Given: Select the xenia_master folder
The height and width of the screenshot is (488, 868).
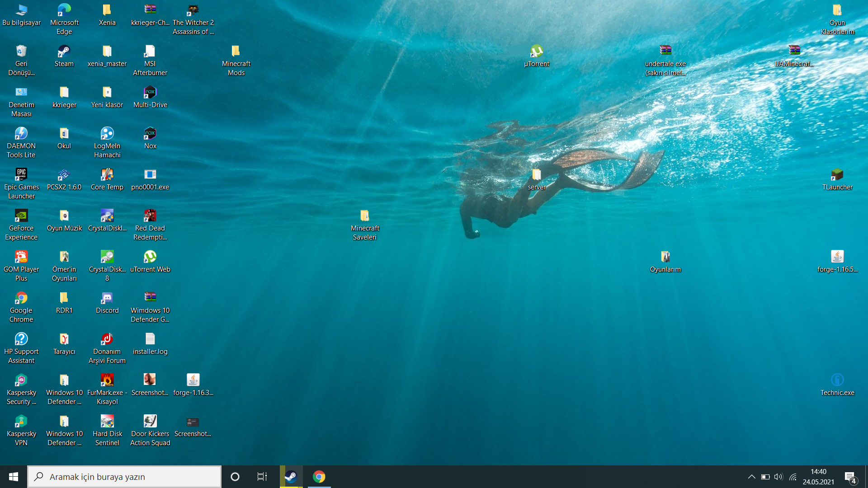Looking at the screenshot, I should 107,56.
